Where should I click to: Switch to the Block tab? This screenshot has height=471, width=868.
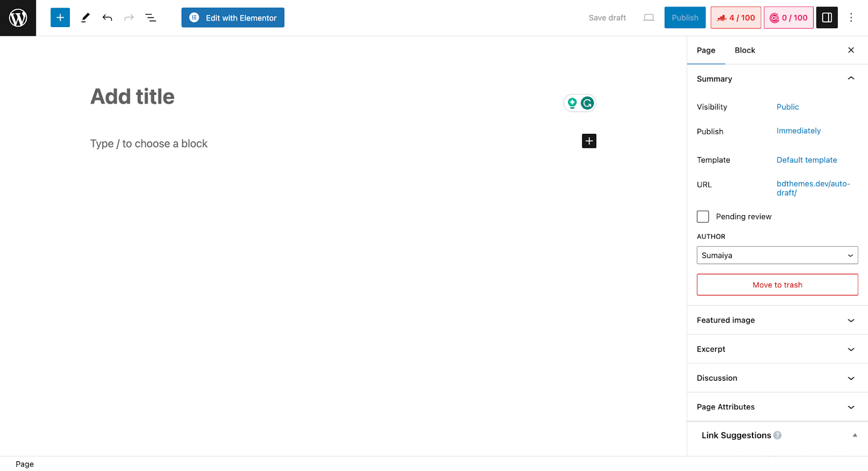click(745, 50)
